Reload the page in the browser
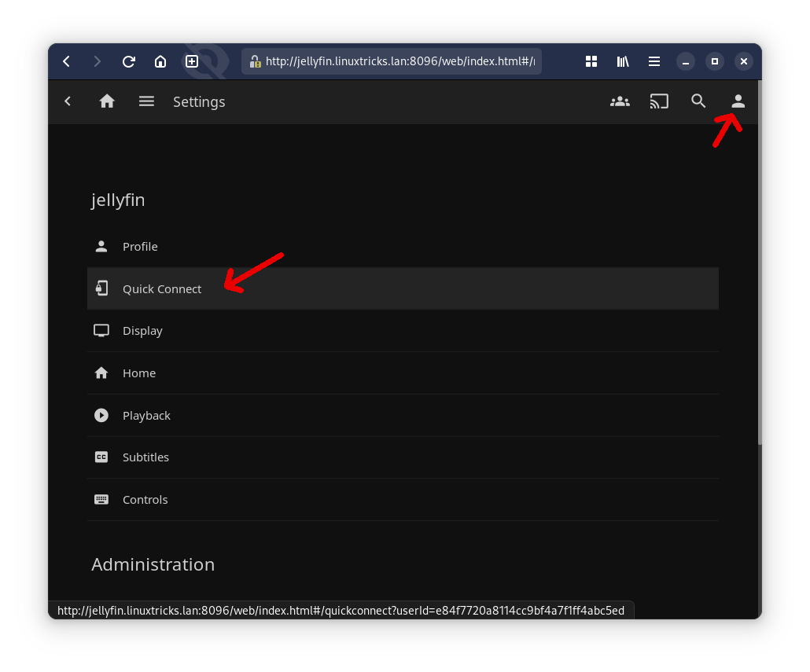The width and height of the screenshot is (810, 672). pos(129,61)
